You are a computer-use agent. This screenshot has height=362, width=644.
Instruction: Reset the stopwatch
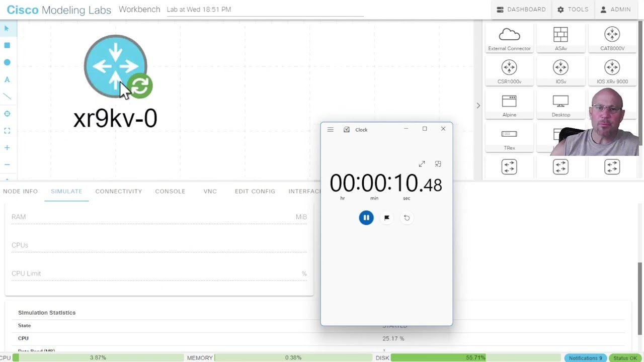(407, 218)
